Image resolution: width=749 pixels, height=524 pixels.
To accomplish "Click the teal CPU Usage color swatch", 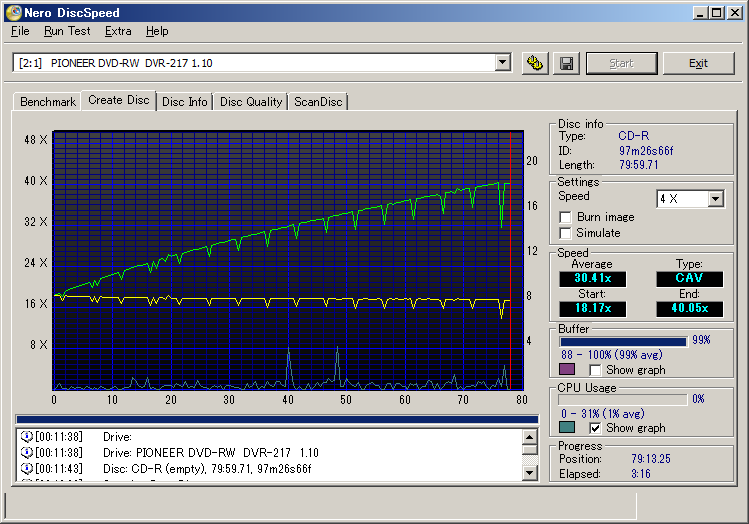I will (567, 428).
